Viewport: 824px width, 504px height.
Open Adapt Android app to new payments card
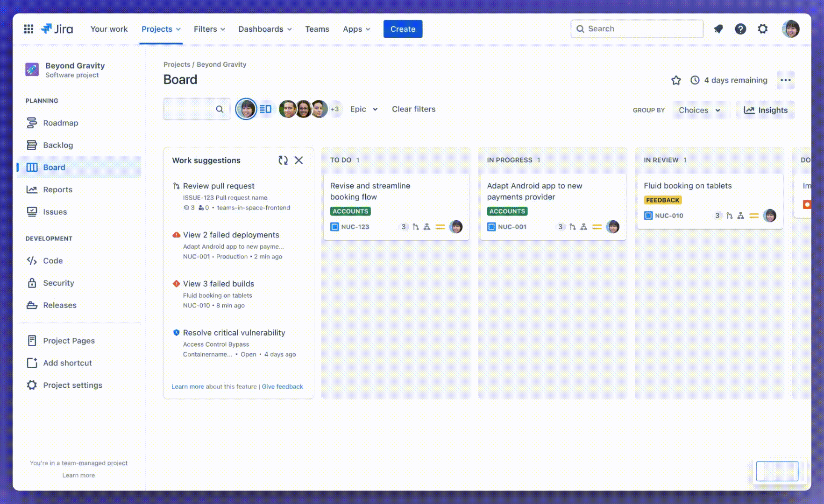553,207
